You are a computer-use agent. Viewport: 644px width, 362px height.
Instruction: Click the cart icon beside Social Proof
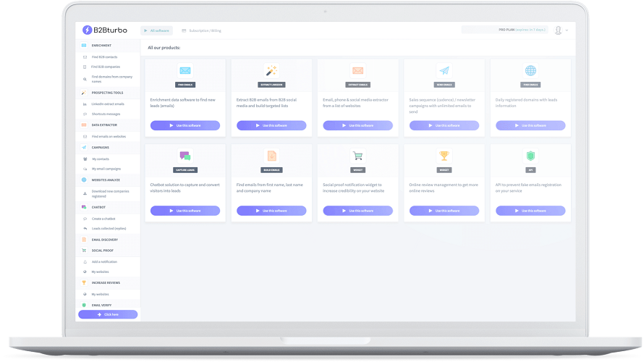click(84, 251)
